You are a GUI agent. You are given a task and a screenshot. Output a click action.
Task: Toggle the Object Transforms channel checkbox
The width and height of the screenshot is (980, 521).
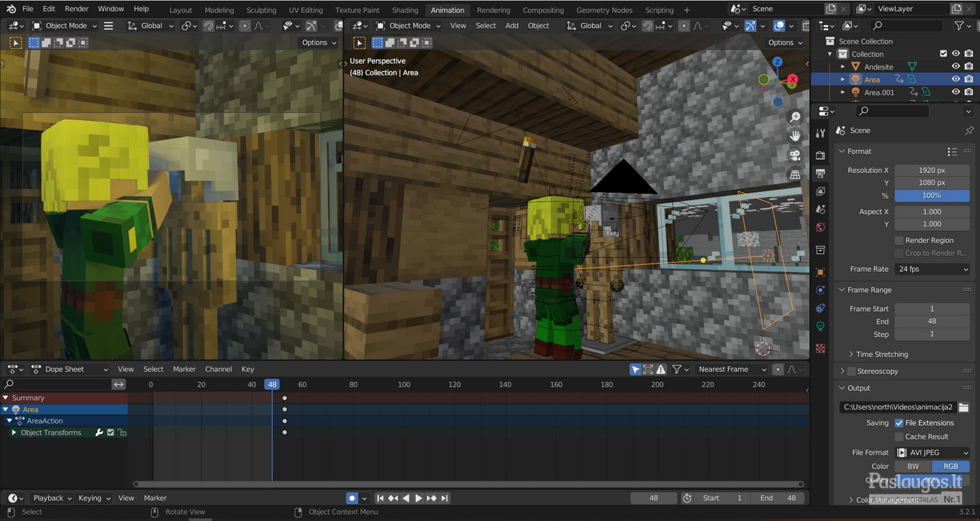[110, 432]
